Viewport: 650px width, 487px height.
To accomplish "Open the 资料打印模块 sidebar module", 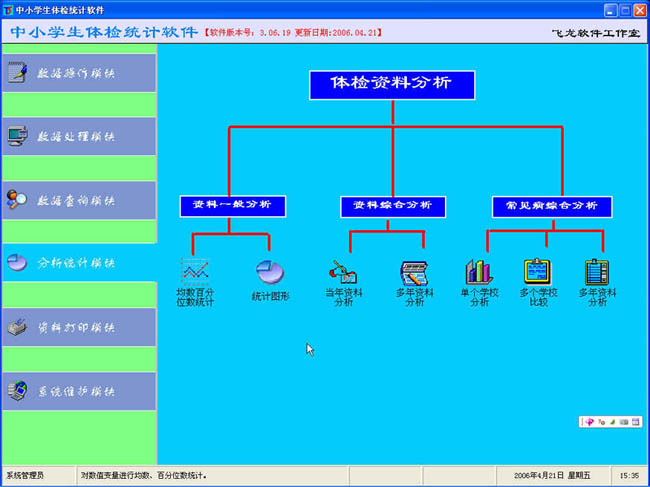I will click(79, 327).
